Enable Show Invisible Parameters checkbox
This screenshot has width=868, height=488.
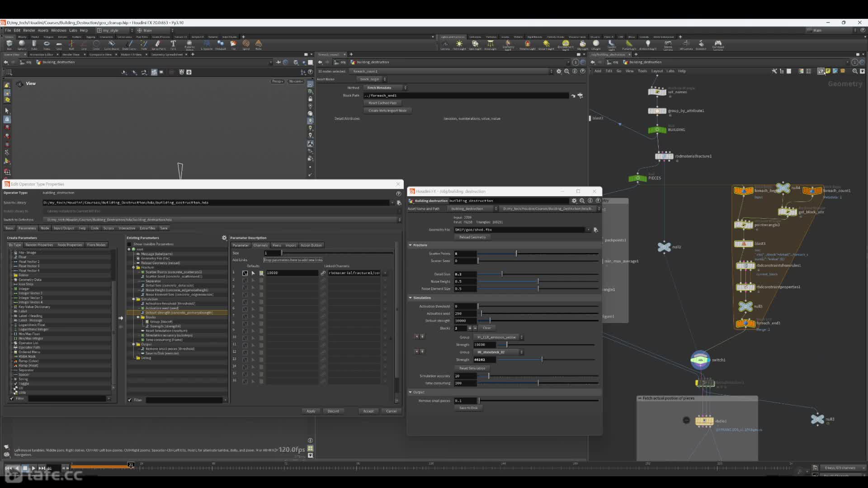click(129, 244)
